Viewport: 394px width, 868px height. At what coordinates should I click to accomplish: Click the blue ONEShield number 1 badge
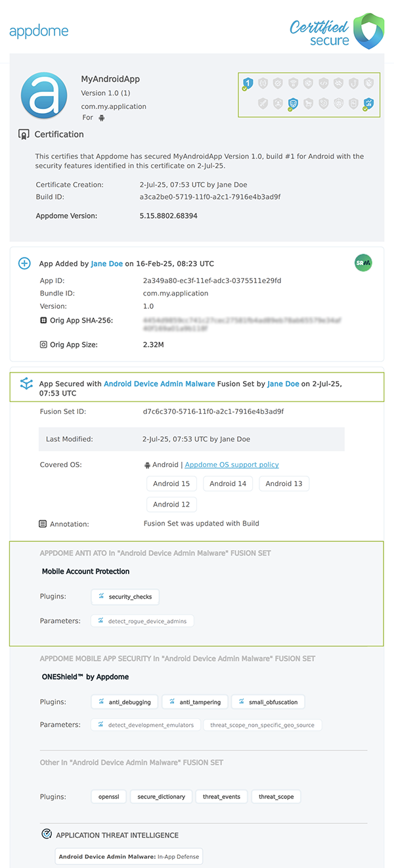[247, 83]
